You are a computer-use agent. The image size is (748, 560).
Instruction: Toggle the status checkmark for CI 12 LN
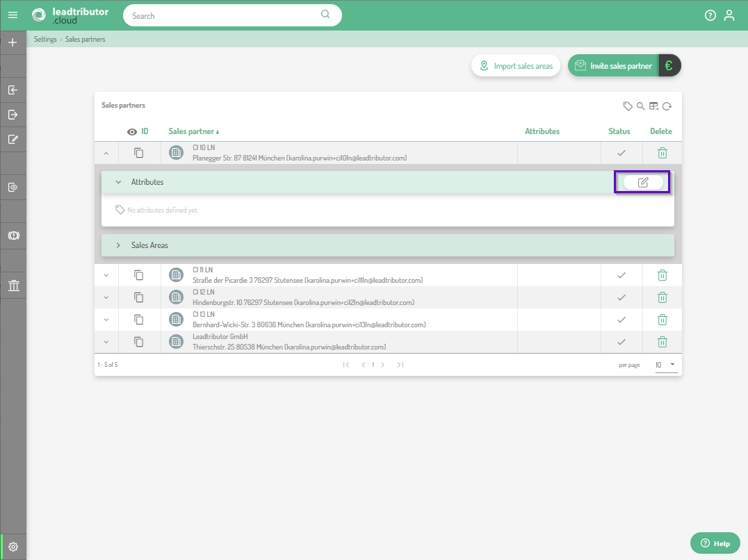[x=621, y=297]
